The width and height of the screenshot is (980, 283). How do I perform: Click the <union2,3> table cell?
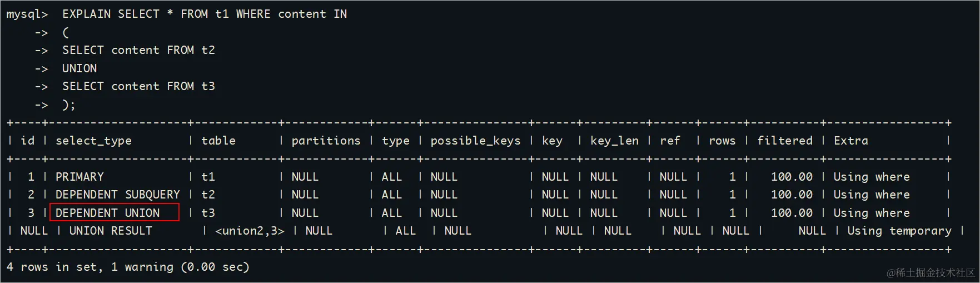click(250, 231)
